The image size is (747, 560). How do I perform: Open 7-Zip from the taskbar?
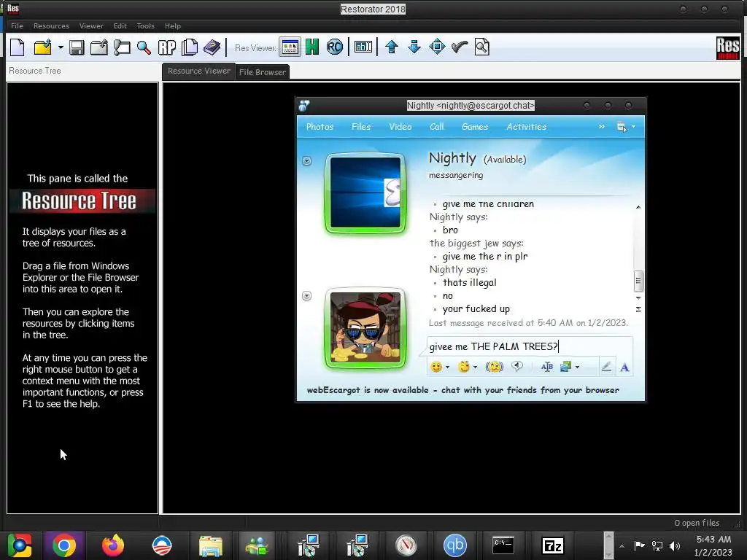pos(553,545)
